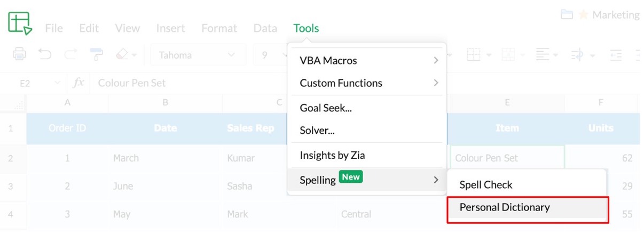Viewport: 644px width, 234px height.
Task: Click the undo arrow icon
Action: [45, 54]
